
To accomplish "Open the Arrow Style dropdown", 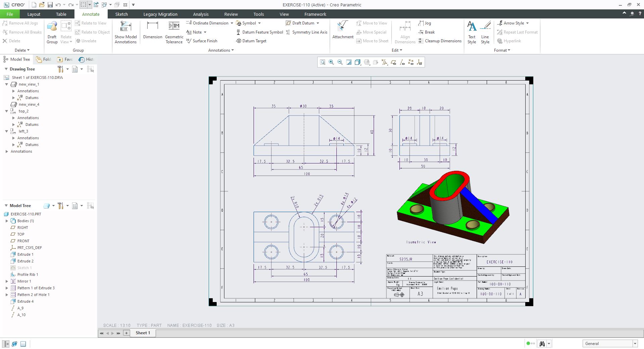I will coord(527,23).
